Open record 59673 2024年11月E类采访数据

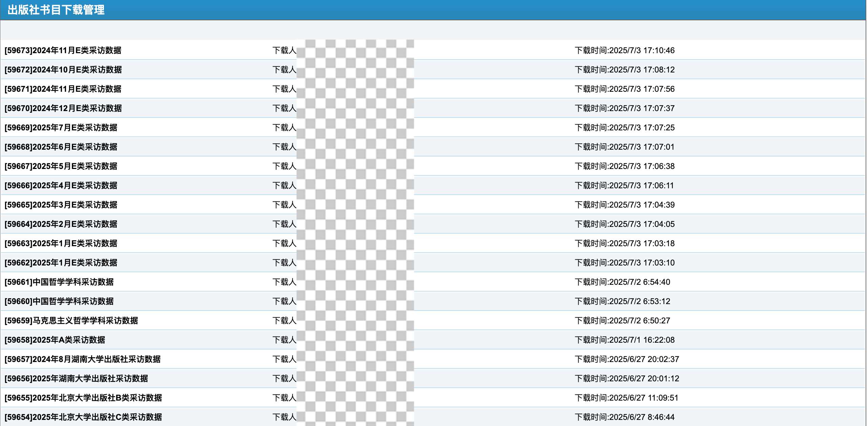pos(63,50)
